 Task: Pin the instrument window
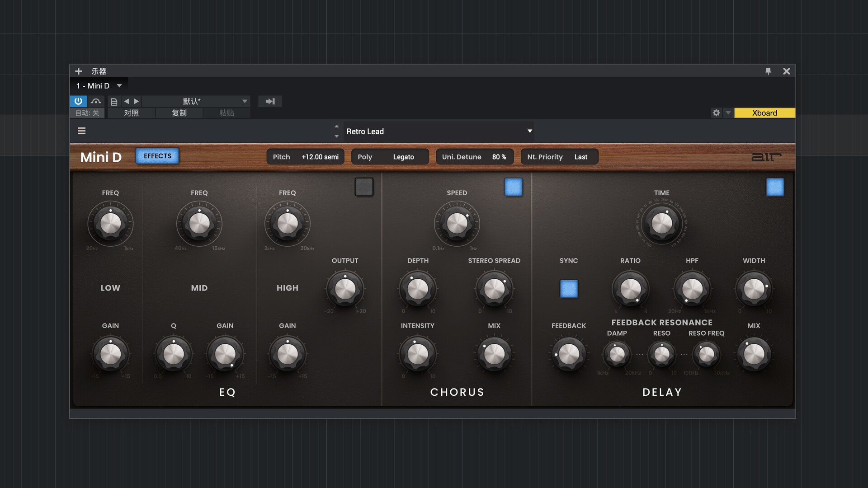tap(768, 71)
